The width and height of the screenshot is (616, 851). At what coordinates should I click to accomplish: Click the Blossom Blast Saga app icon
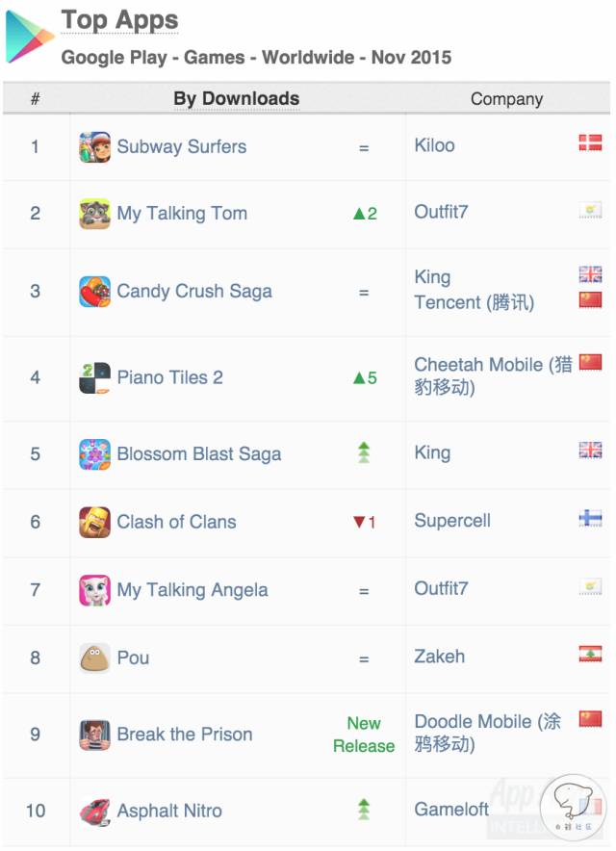[x=94, y=454]
